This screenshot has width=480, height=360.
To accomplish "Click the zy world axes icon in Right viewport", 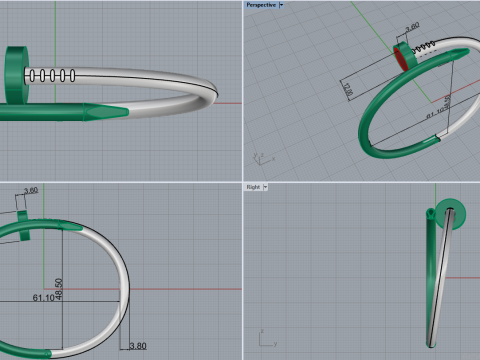I will click(x=268, y=339).
